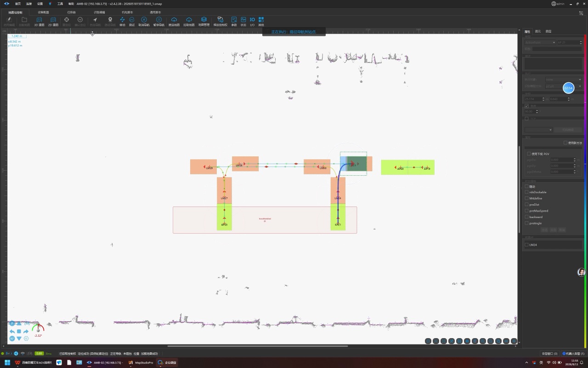Switch to the 设备配置 tab
This screenshot has height=368, width=588.
point(43,12)
